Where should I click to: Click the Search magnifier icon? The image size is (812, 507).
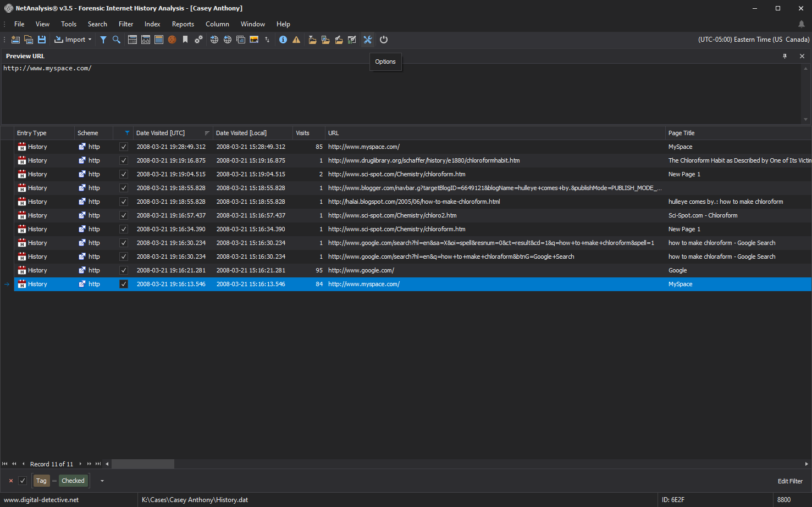tap(117, 40)
